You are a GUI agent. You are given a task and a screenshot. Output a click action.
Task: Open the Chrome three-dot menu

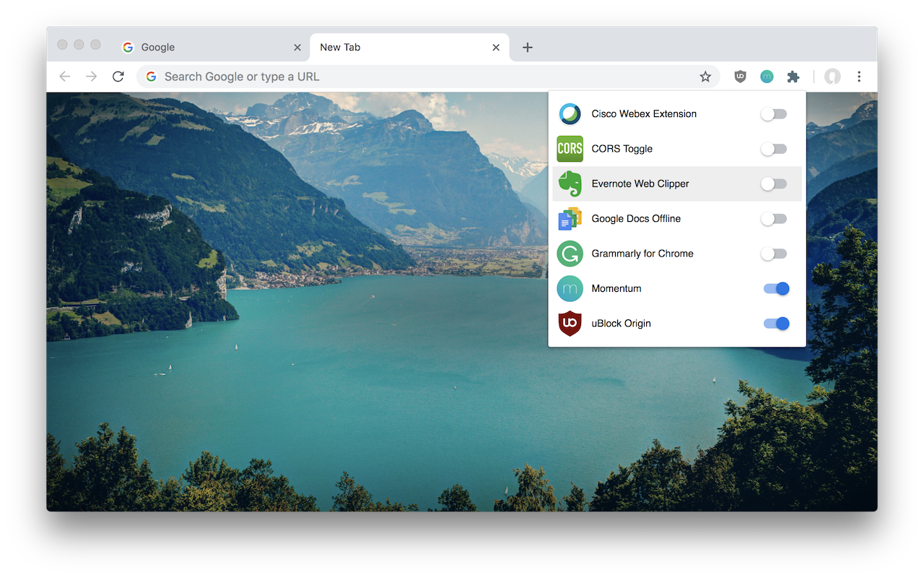[859, 77]
